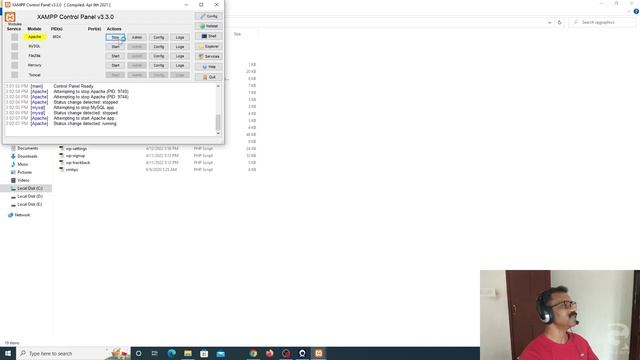This screenshot has width=640, height=360.
Task: Start the FileZilla module
Action: point(116,56)
